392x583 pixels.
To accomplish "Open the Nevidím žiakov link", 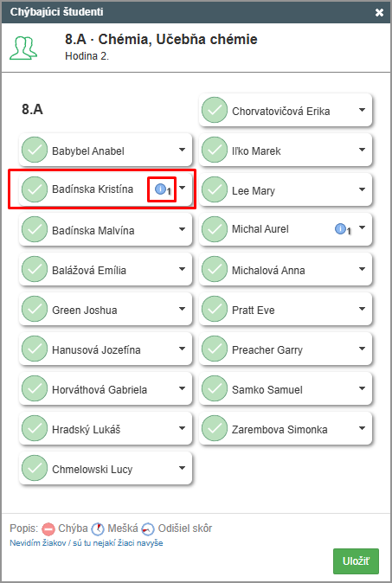I will (x=87, y=543).
